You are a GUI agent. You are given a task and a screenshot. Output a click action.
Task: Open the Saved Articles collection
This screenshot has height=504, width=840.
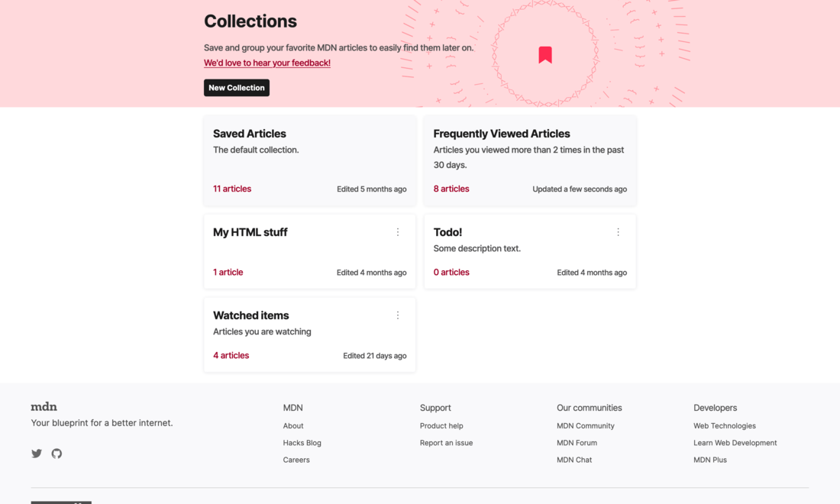pyautogui.click(x=250, y=134)
